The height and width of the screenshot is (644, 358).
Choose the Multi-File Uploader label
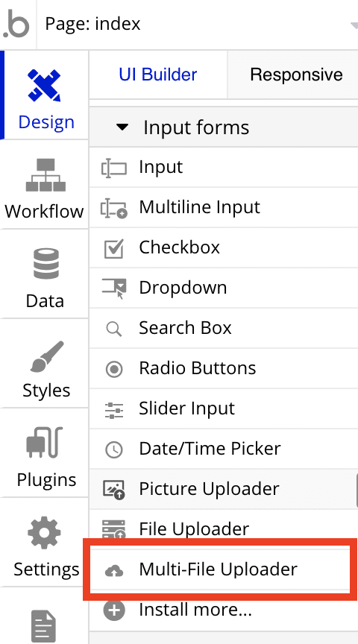click(219, 569)
